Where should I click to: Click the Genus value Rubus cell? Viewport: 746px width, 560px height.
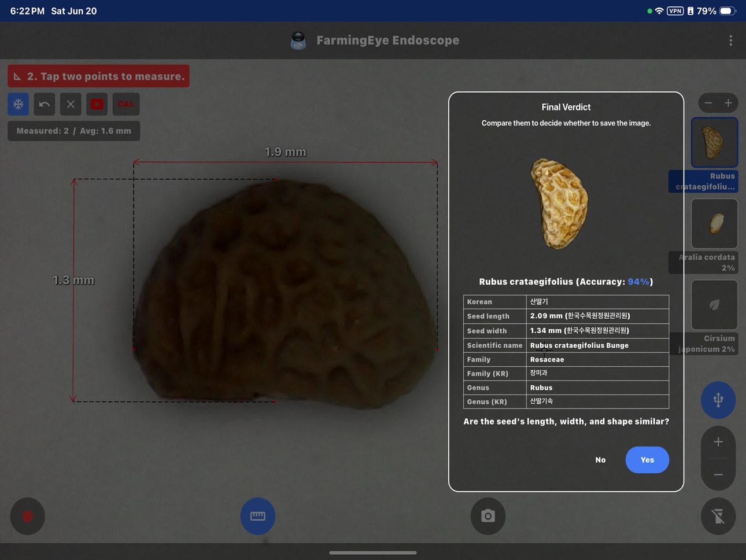pos(597,388)
